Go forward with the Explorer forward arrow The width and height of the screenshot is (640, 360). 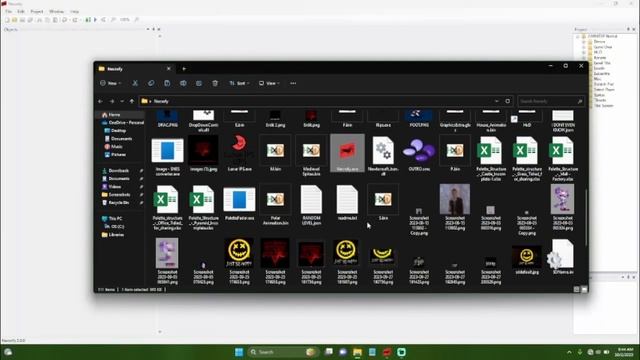pyautogui.click(x=111, y=101)
